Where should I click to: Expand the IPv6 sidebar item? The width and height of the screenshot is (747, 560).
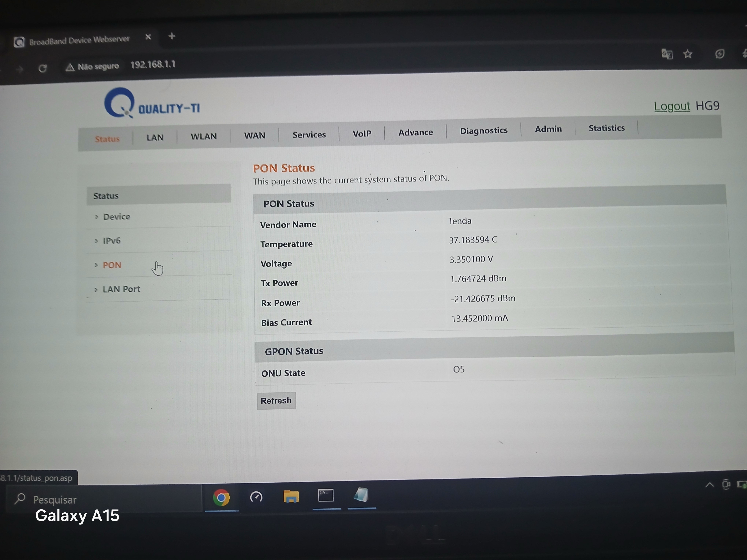pos(112,241)
